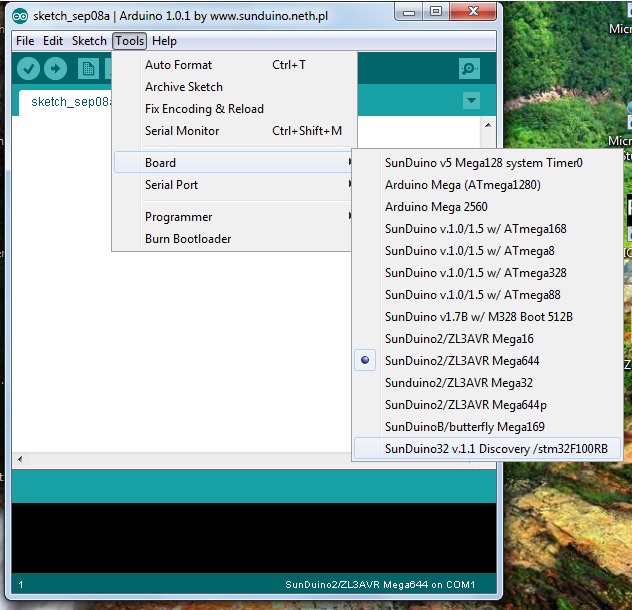The width and height of the screenshot is (632, 610).
Task: Select SunDuino v.1.0/1.5 w/ ATmega168 board
Action: click(487, 229)
